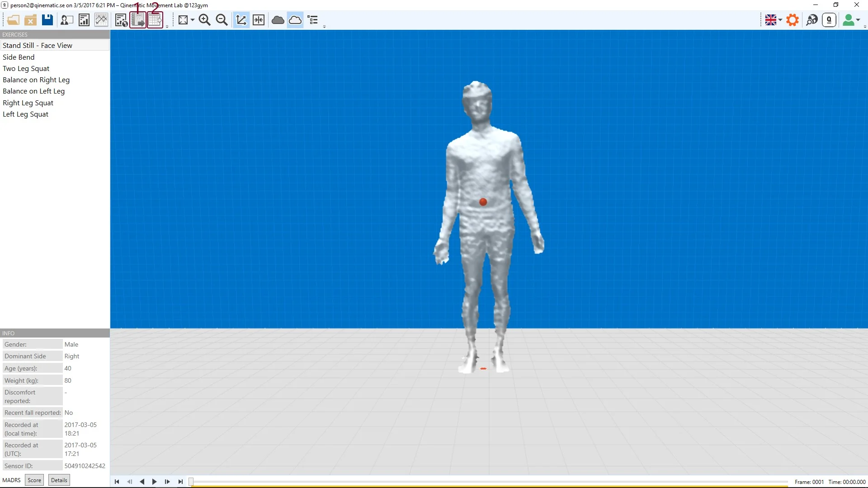Select Balance on Left Leg exercise
The image size is (868, 488).
[34, 91]
